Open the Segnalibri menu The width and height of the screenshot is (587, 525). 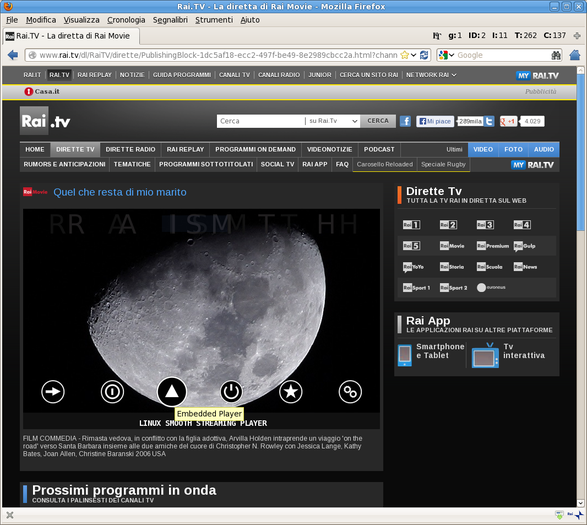[170, 20]
